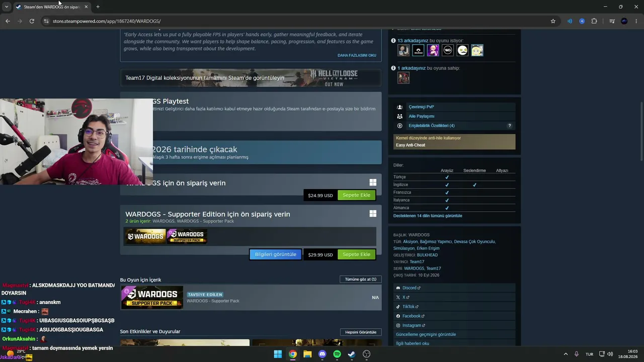Click the Team17 collection Hell Let Loose banner
The height and width of the screenshot is (362, 644).
pyautogui.click(x=251, y=78)
